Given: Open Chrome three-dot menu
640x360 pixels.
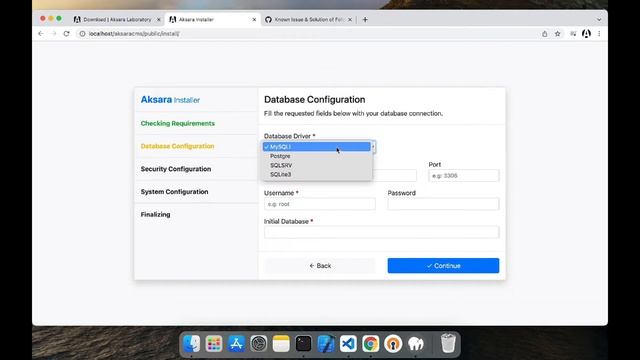Looking at the screenshot, I should 599,34.
